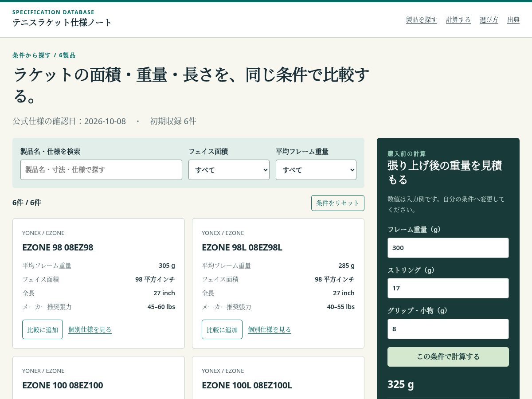This screenshot has height=399, width=532.
Task: Click the 40–55 lbs tension value
Action: click(341, 307)
